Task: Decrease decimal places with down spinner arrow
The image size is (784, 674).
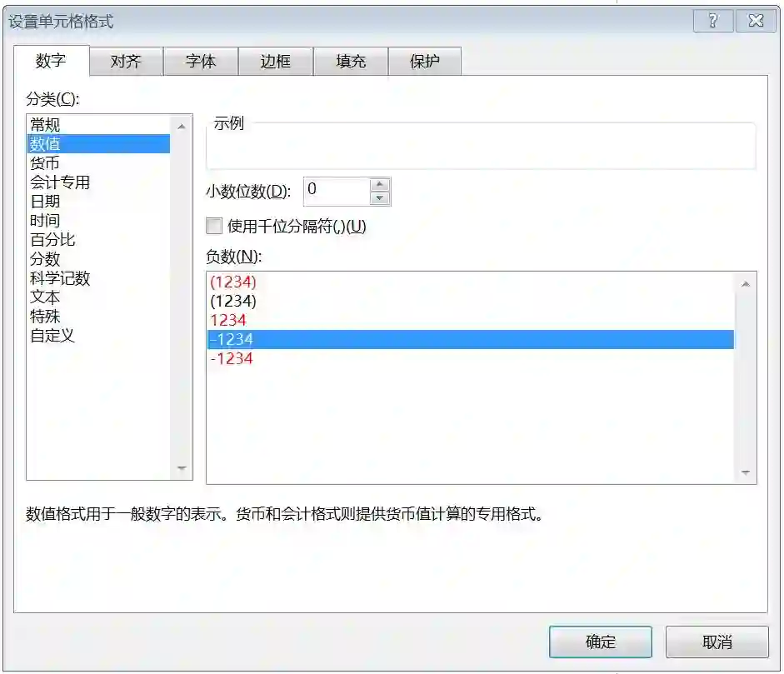Action: tap(380, 198)
